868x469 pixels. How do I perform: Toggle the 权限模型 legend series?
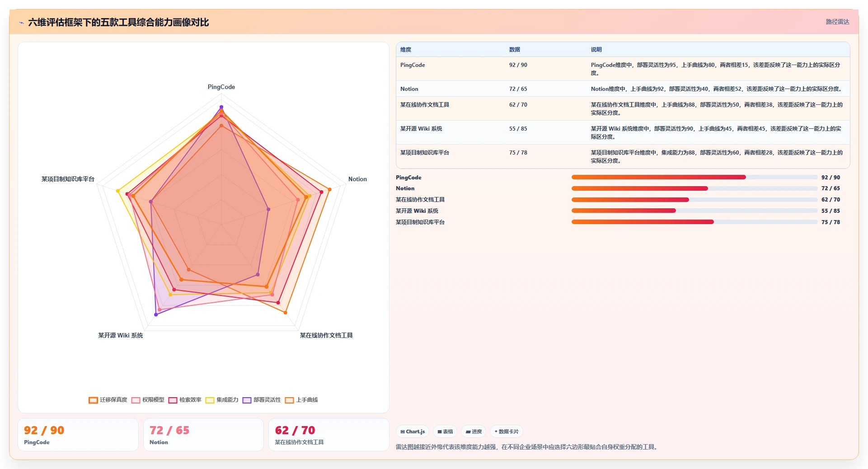click(148, 400)
